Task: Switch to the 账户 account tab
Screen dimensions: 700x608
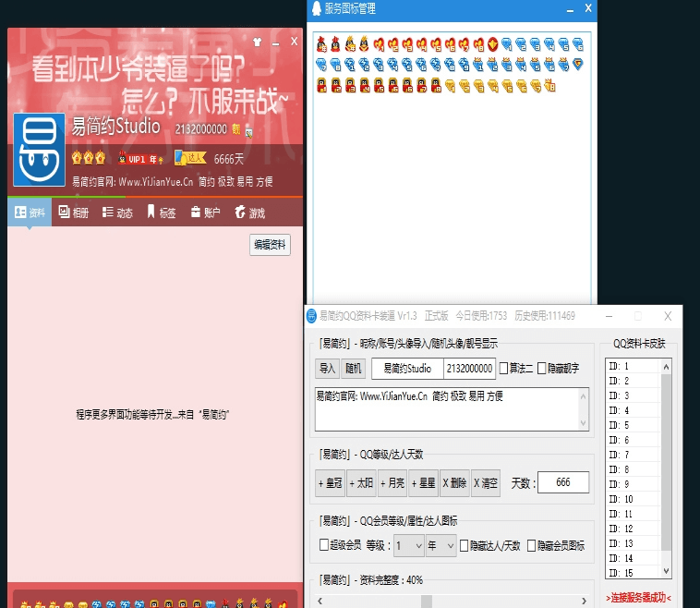Action: click(205, 213)
